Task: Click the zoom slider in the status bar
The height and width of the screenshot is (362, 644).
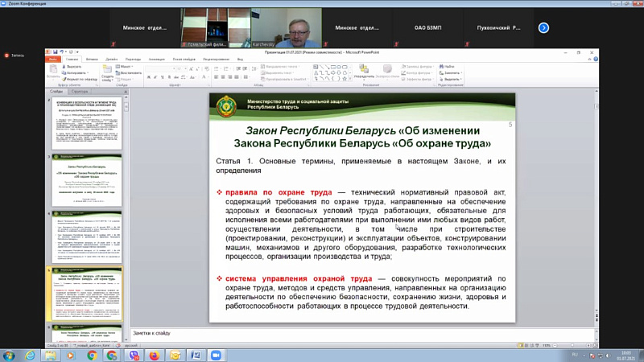Action: 572,346
